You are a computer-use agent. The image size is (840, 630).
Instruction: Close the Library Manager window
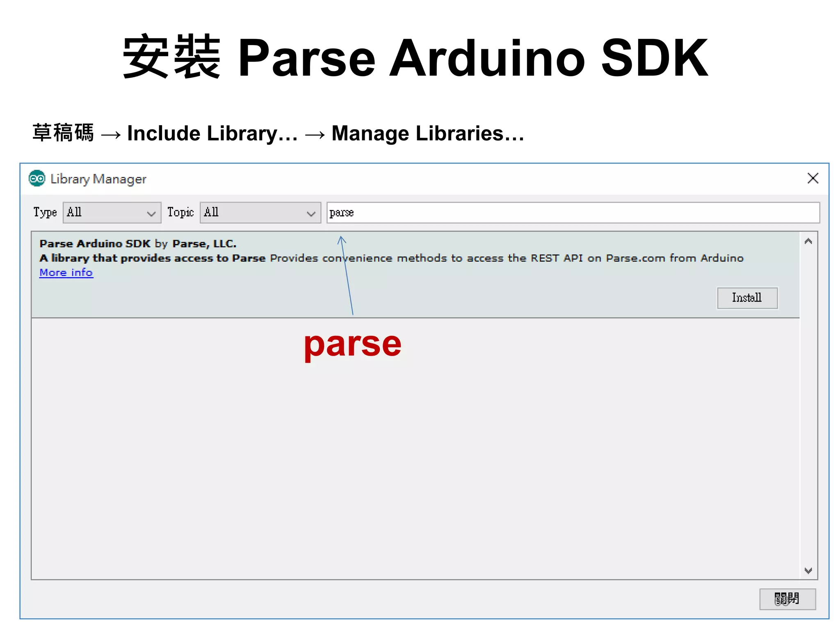click(813, 178)
